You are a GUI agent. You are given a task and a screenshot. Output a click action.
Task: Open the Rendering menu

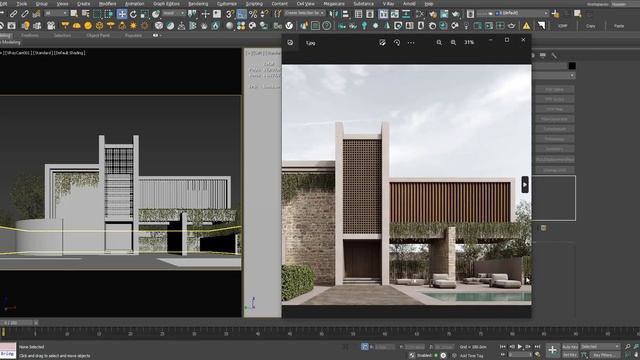(x=198, y=4)
